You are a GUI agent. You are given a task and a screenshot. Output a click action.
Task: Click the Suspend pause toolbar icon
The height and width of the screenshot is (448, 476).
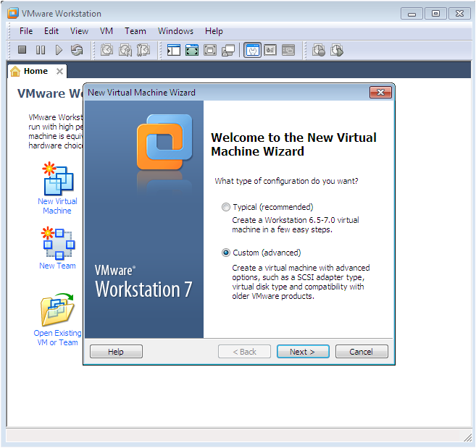coord(41,50)
